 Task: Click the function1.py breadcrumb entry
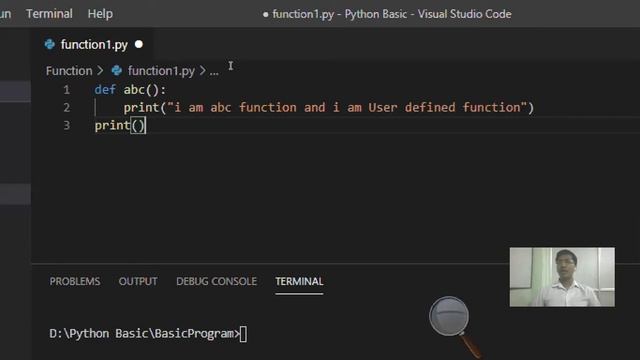(161, 71)
